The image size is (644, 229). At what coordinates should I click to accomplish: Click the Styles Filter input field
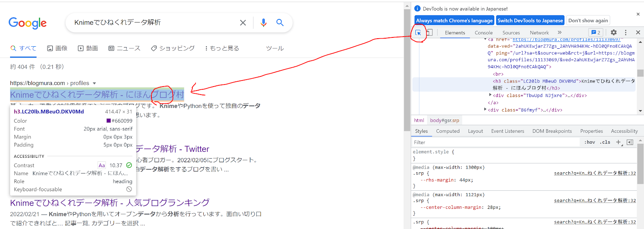pyautogui.click(x=496, y=142)
